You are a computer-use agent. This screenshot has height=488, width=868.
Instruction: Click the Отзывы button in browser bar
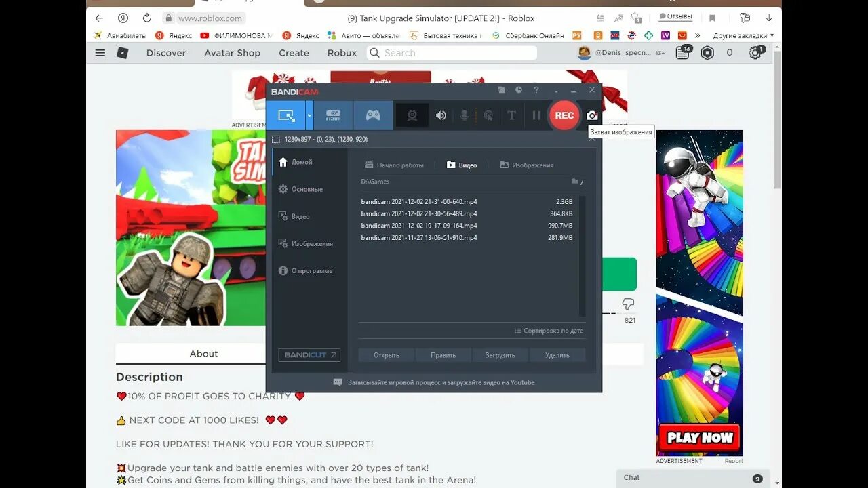pyautogui.click(x=675, y=17)
